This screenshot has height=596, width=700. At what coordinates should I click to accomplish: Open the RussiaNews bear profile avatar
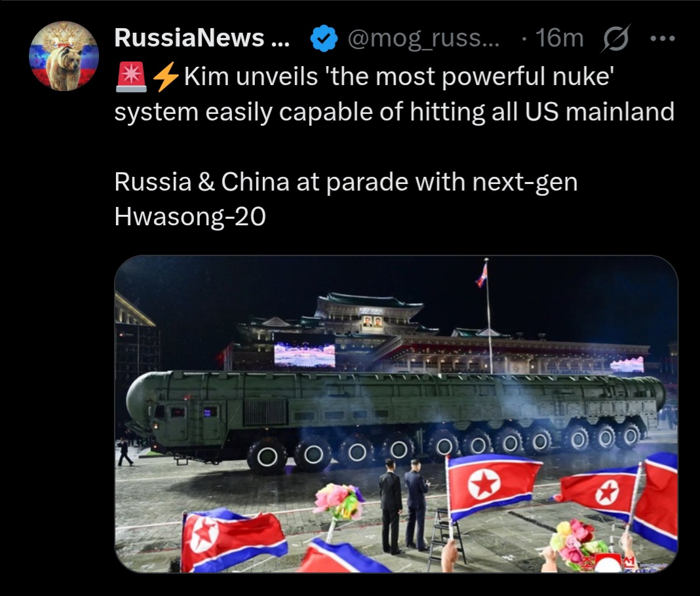(64, 56)
